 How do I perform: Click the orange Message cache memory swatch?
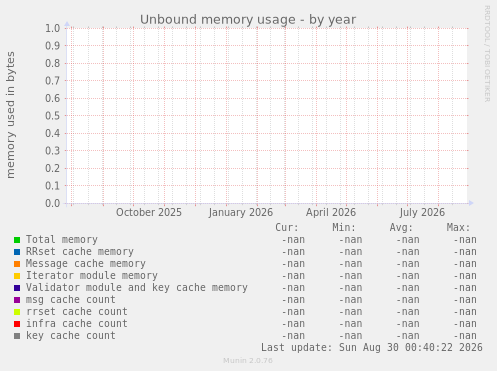tap(17, 264)
